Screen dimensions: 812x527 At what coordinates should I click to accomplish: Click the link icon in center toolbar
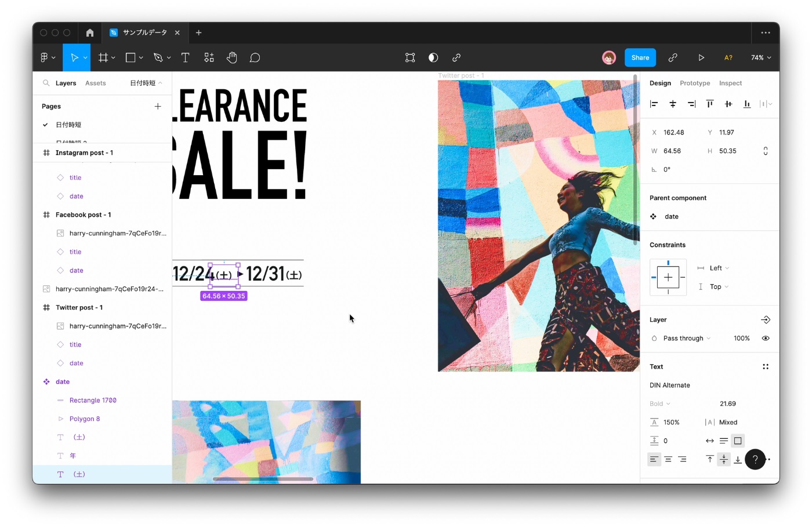pyautogui.click(x=456, y=57)
